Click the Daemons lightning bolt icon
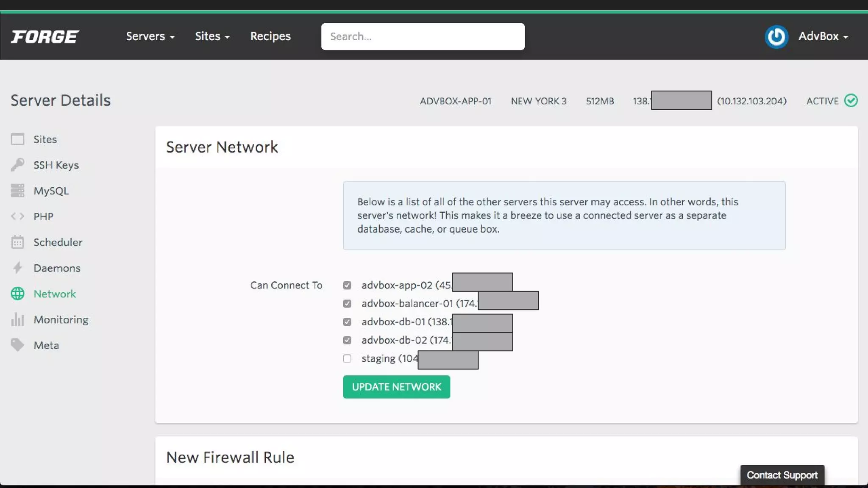 (x=17, y=268)
